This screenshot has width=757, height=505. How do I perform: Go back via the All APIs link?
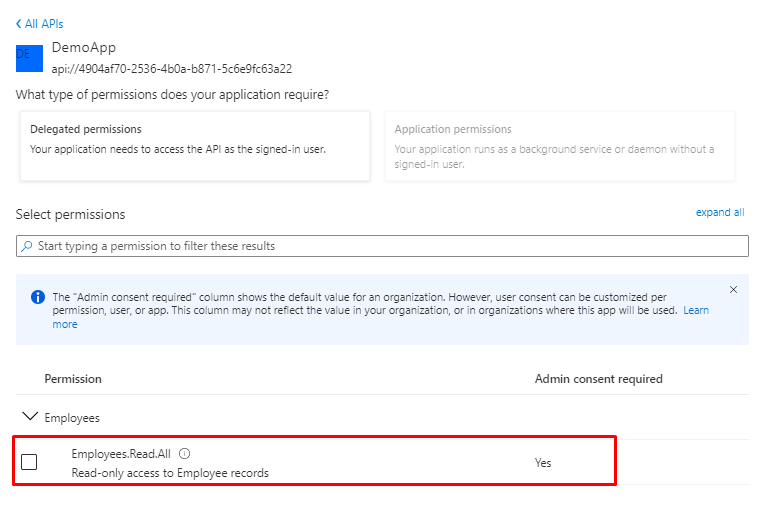coord(44,23)
